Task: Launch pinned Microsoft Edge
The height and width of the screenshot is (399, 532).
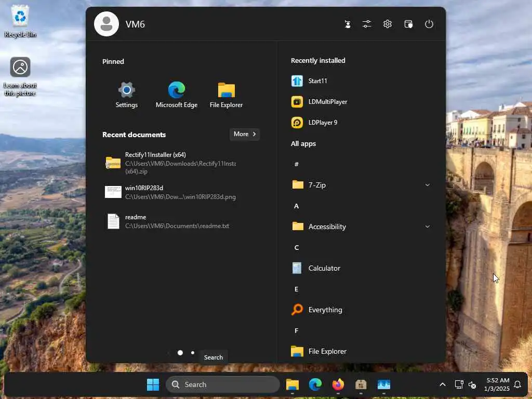Action: [x=177, y=95]
